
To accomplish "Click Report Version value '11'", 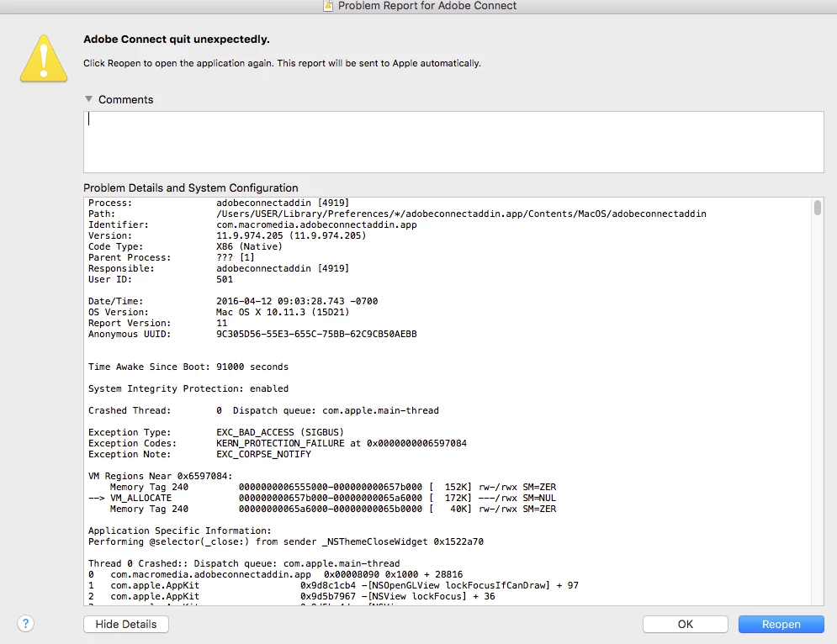I will (222, 323).
